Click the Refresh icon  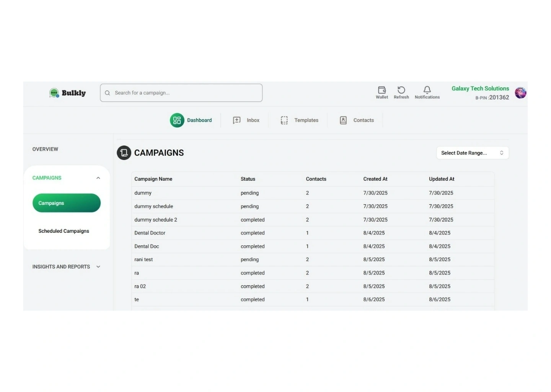coord(401,90)
